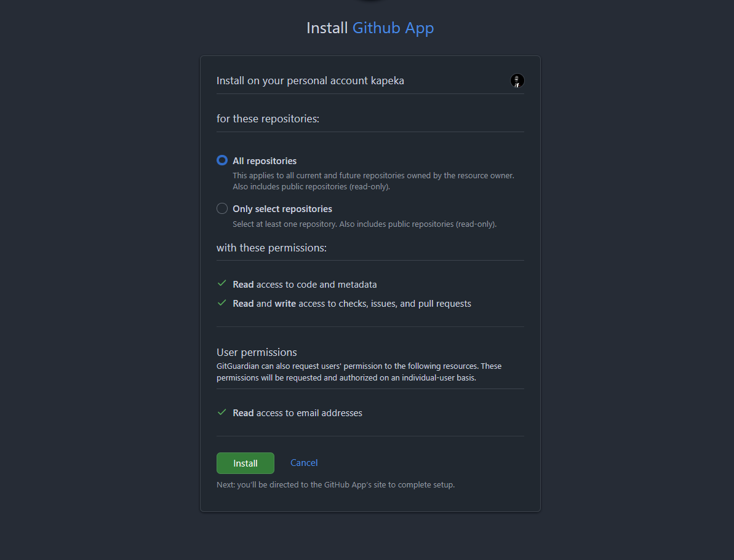Click the "User permissions" heading
The image size is (734, 560).
(x=257, y=352)
